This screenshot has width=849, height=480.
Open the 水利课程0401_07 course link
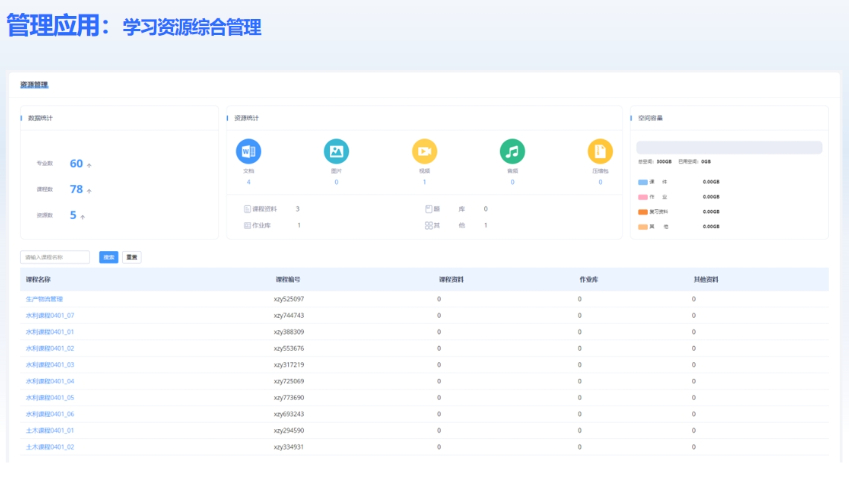point(50,315)
